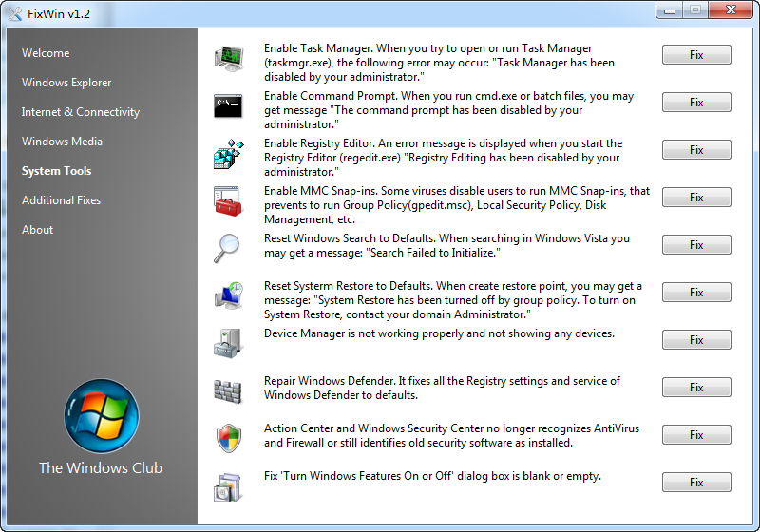Click the Reset Windows Search description text

click(x=446, y=245)
